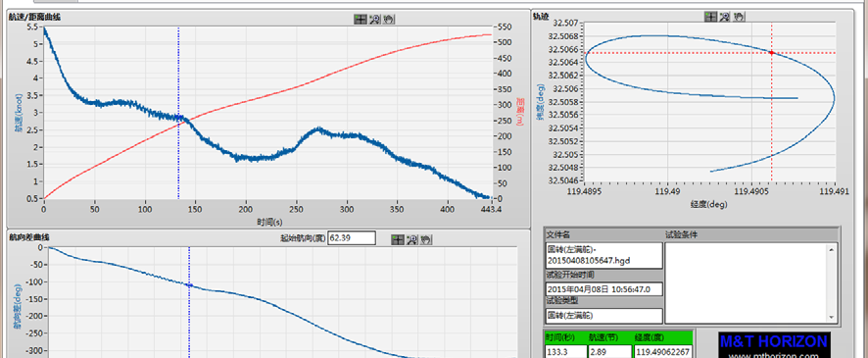Click the test conditions scrollbar up arrow

[x=831, y=249]
